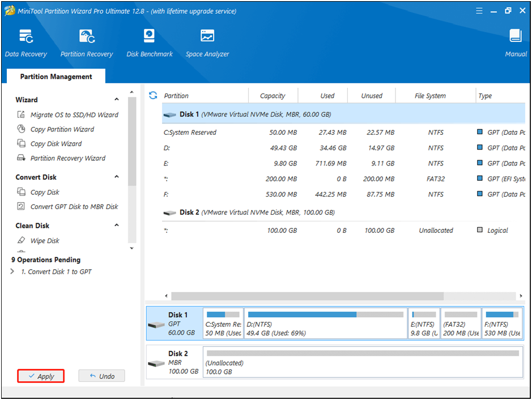Screen dimensions: 532x400
Task: Select the C:System Reserved block in disk map
Action: click(x=223, y=324)
